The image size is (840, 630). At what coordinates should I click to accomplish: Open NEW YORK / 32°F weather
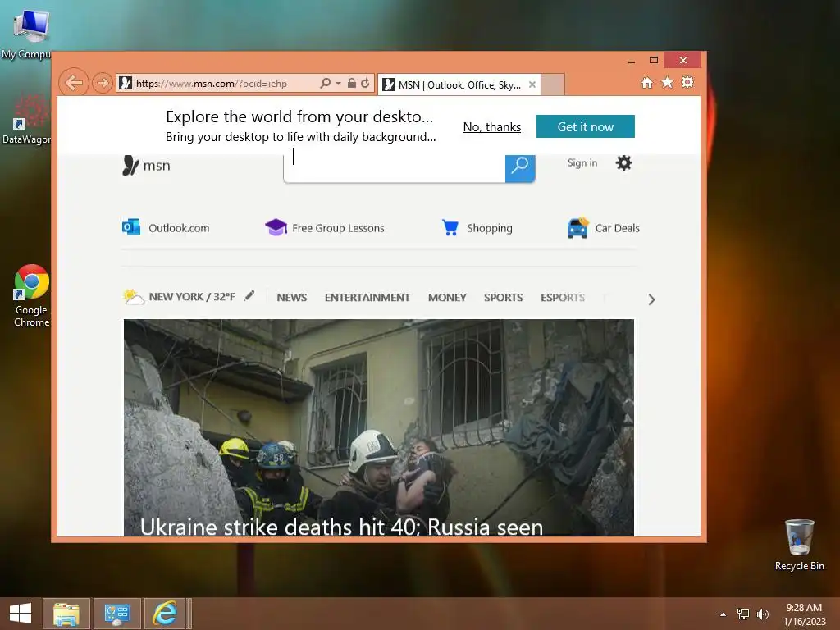coord(192,297)
